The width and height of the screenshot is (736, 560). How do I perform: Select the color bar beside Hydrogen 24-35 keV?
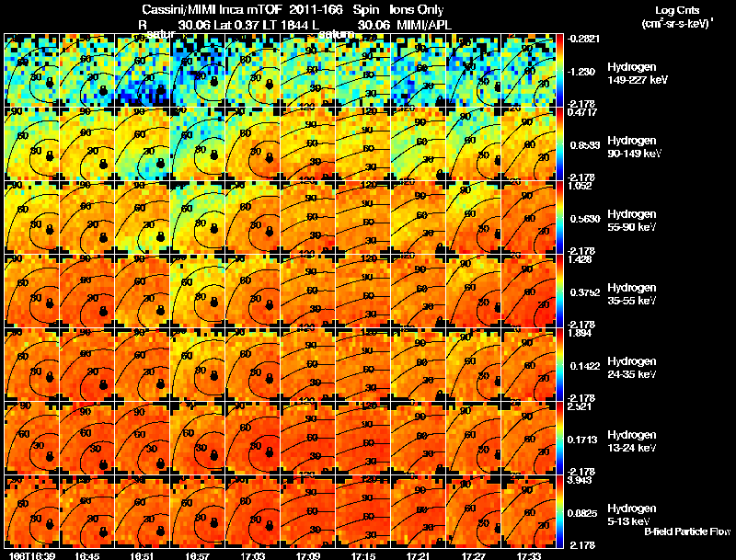(559, 365)
